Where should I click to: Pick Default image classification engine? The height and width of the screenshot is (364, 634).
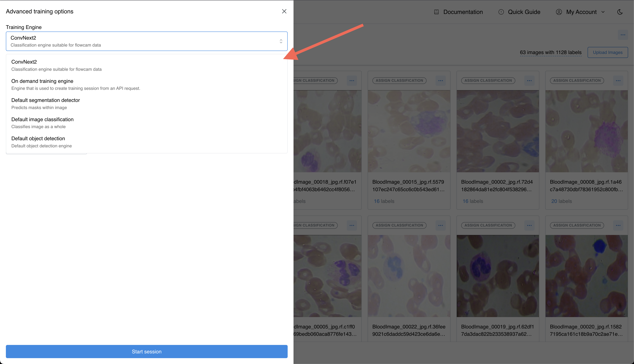click(147, 123)
